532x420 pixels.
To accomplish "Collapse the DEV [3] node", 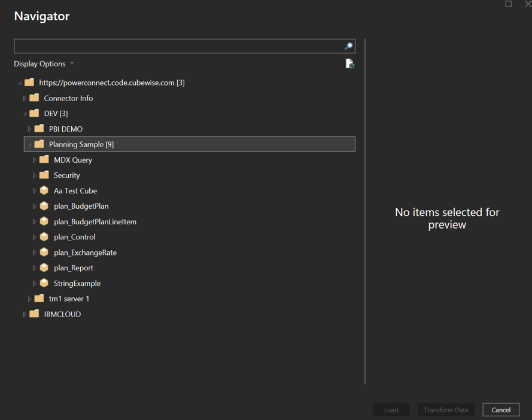I will 25,114.
